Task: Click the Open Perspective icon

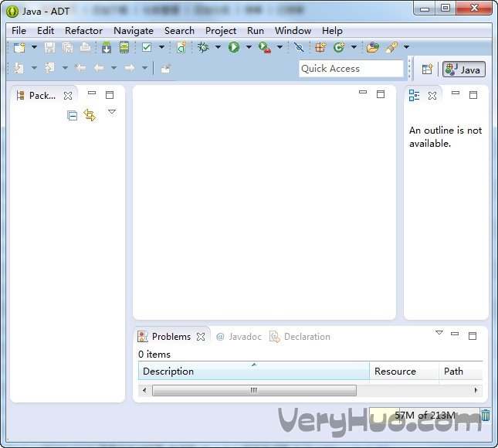Action: [427, 69]
